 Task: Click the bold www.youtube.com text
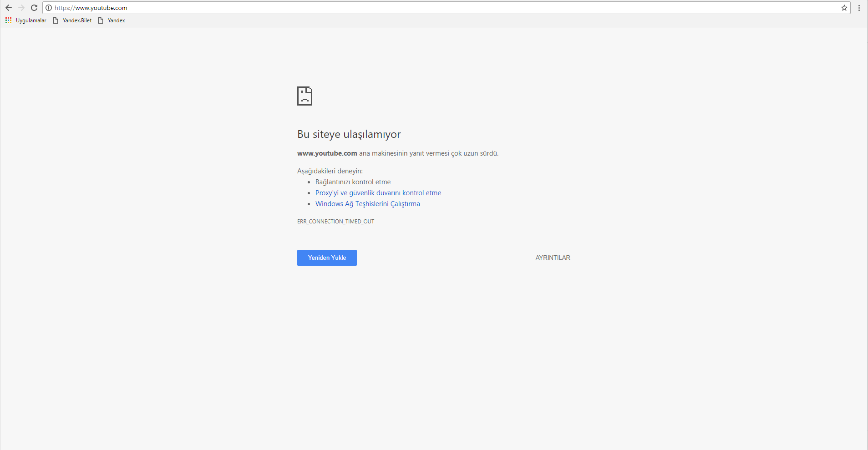point(327,153)
